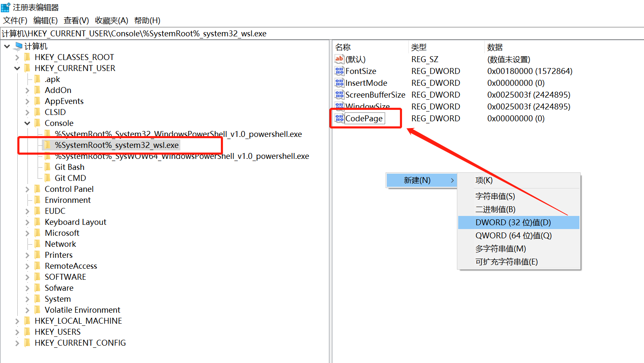Viewport: 644px width, 363px height.
Task: Click the Network key folder icon
Action: (38, 244)
